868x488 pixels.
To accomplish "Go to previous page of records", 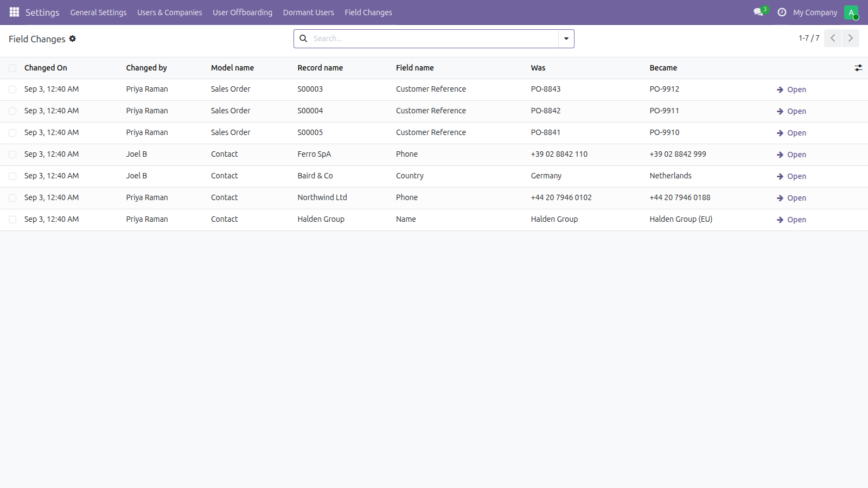I will point(833,38).
